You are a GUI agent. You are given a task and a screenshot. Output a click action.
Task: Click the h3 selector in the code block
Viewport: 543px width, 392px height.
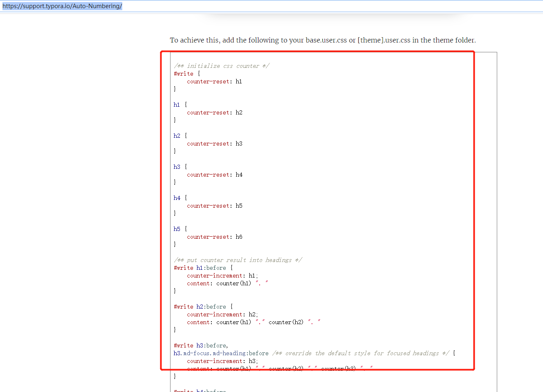[176, 166]
